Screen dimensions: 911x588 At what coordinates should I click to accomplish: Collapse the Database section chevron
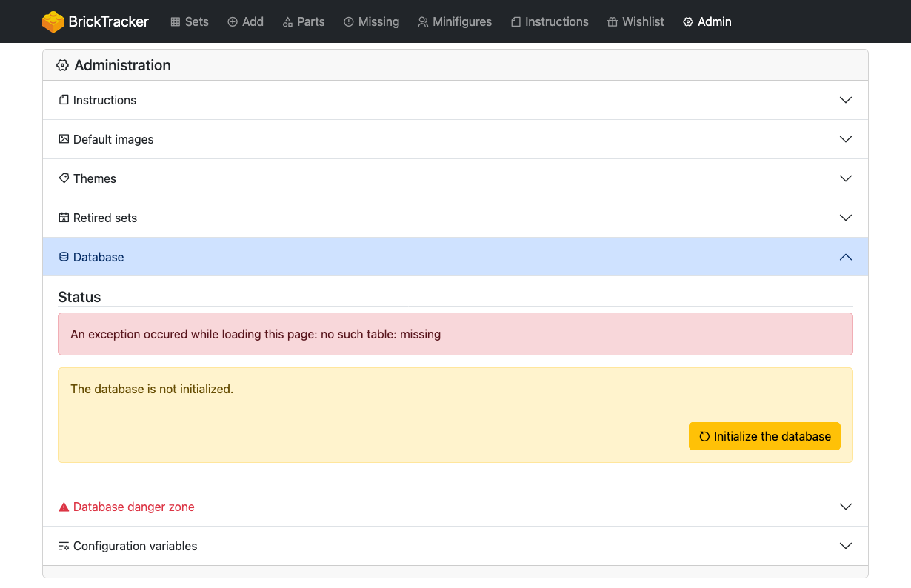click(845, 257)
